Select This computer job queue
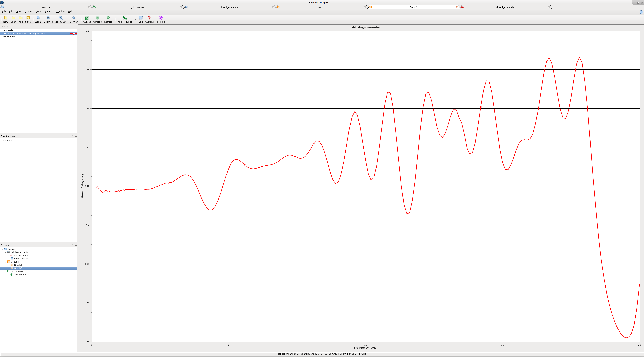 pyautogui.click(x=22, y=275)
